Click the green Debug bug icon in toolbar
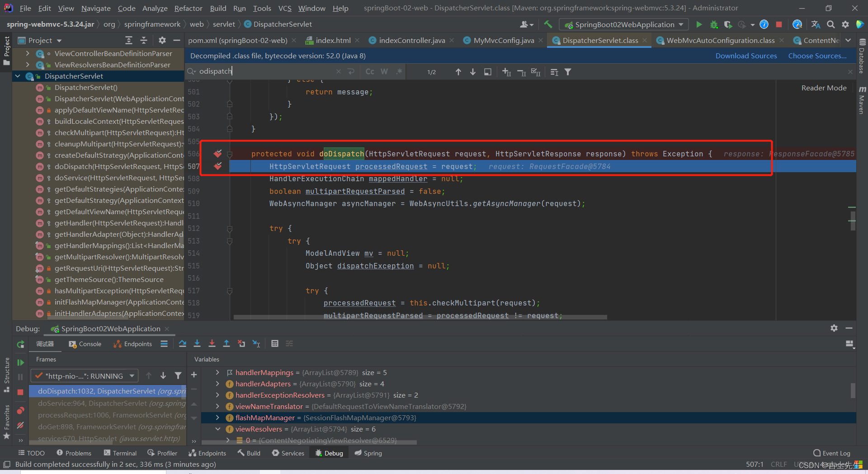 [x=714, y=24]
